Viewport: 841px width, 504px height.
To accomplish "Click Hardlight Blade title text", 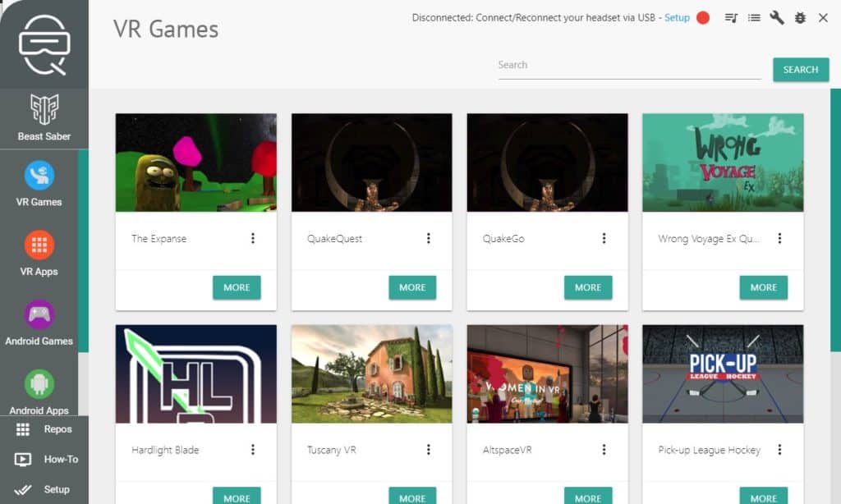I will [x=165, y=450].
